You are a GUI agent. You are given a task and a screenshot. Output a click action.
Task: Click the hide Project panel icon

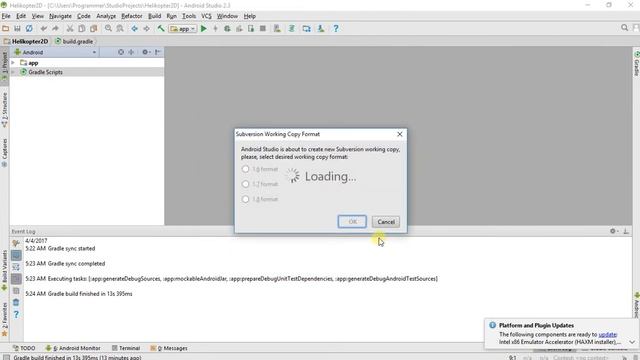[x=158, y=52]
